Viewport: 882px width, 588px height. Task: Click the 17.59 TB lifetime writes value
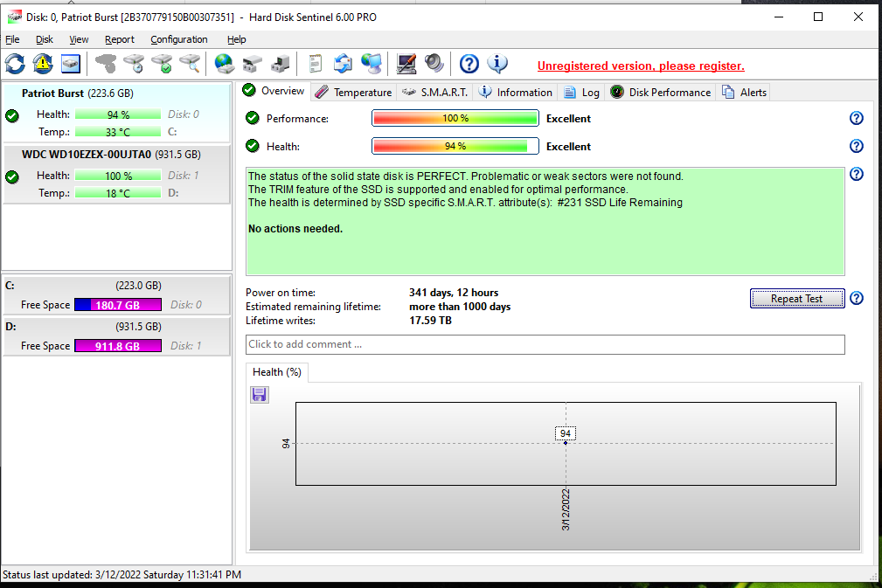pos(430,321)
